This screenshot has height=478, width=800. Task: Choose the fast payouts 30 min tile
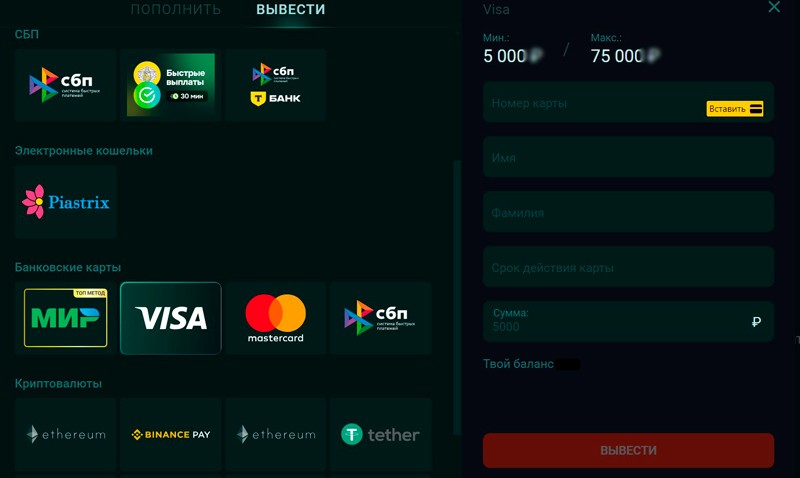(171, 85)
